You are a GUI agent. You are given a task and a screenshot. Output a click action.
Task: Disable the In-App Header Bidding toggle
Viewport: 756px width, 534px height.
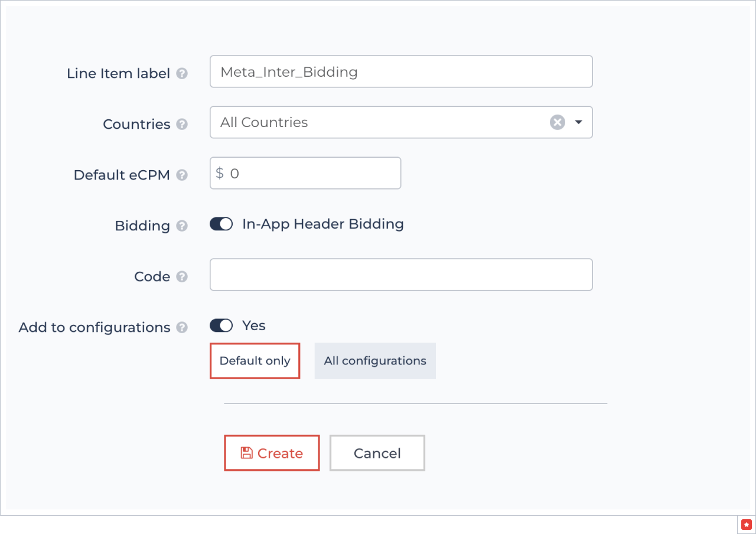(221, 224)
